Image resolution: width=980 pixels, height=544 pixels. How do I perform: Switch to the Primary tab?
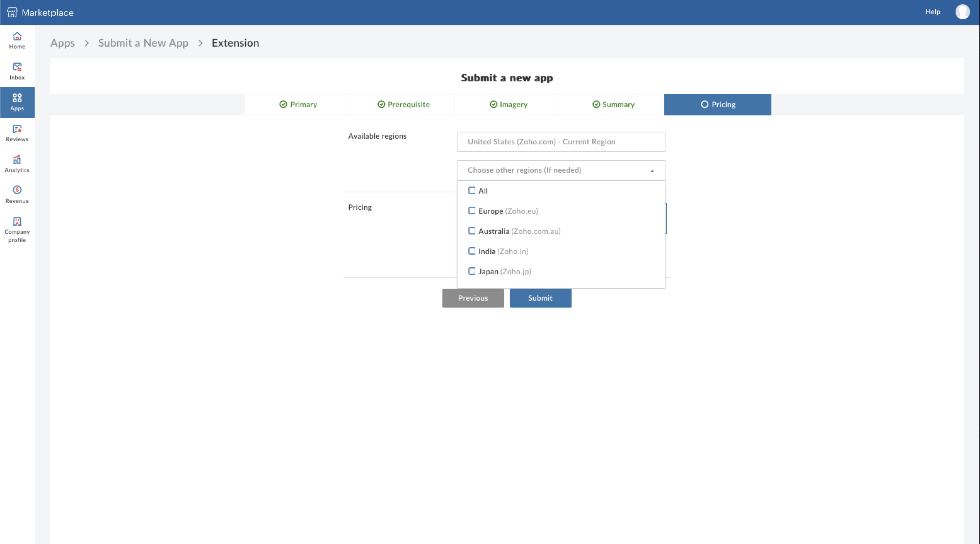click(297, 105)
